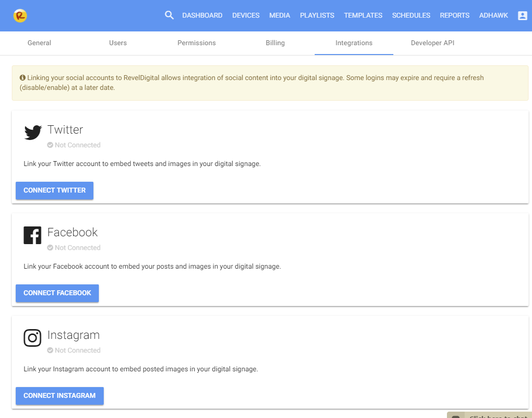The image size is (532, 418).
Task: Click the Twitter 'Not Connected' status text
Action: click(x=78, y=145)
